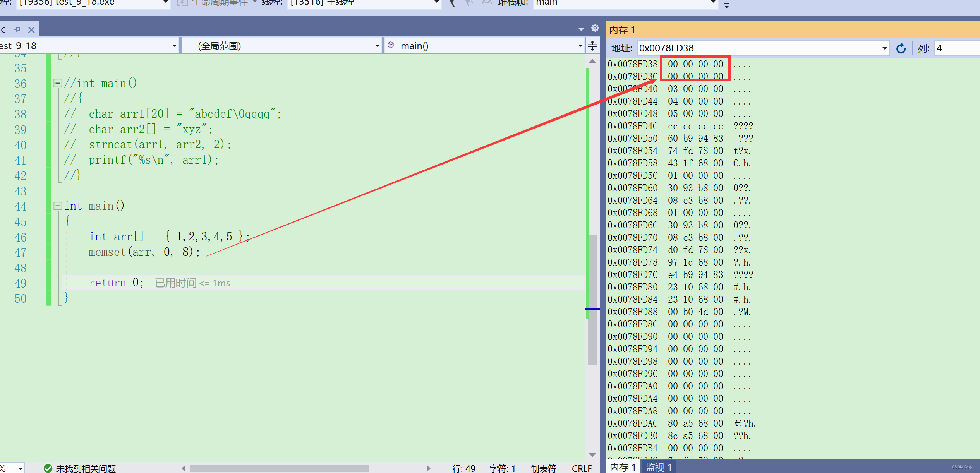Collapse the int main() function block
The image size is (980, 473).
click(x=58, y=206)
